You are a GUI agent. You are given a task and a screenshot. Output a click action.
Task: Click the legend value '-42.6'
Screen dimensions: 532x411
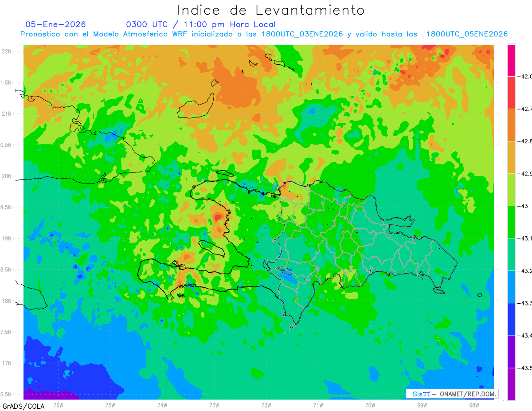click(525, 76)
